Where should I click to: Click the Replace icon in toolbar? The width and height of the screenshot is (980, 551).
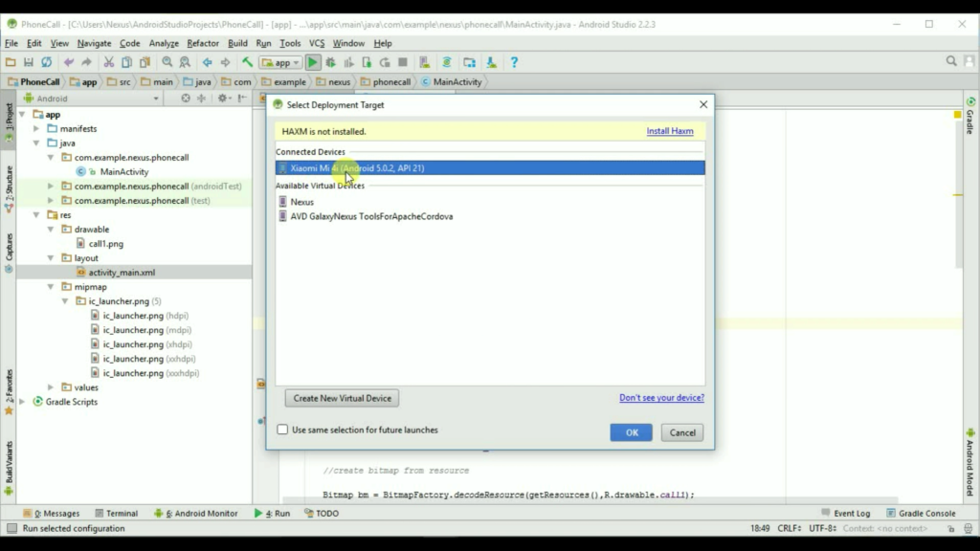pyautogui.click(x=185, y=62)
